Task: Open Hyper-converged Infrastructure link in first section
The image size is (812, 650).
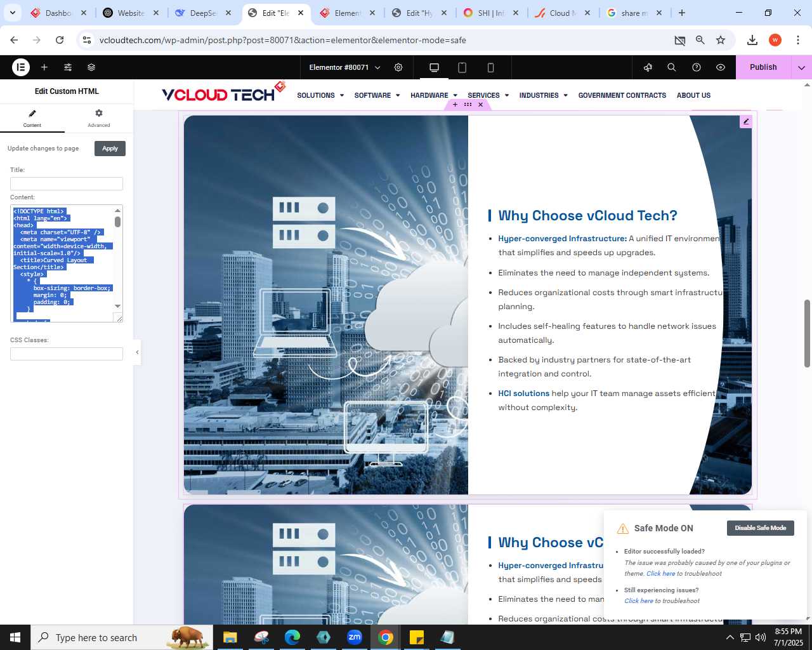Action: coord(562,239)
